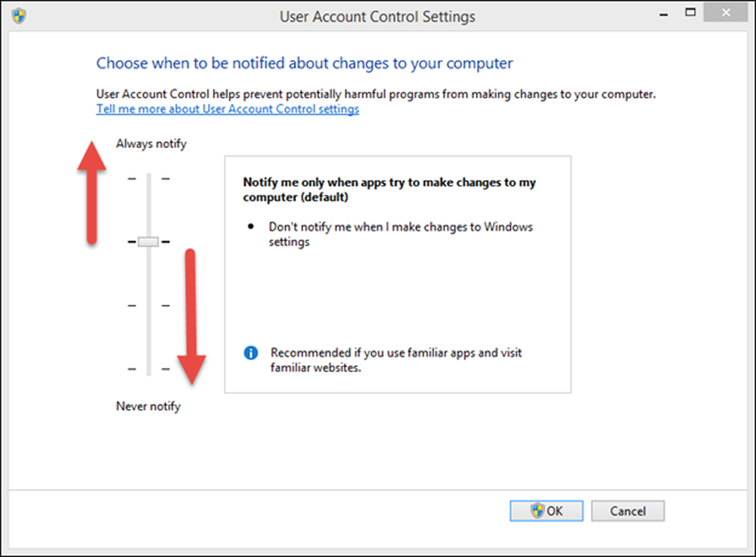Close the User Account Control Settings window
Viewport: 756px width, 557px height.
(x=726, y=13)
